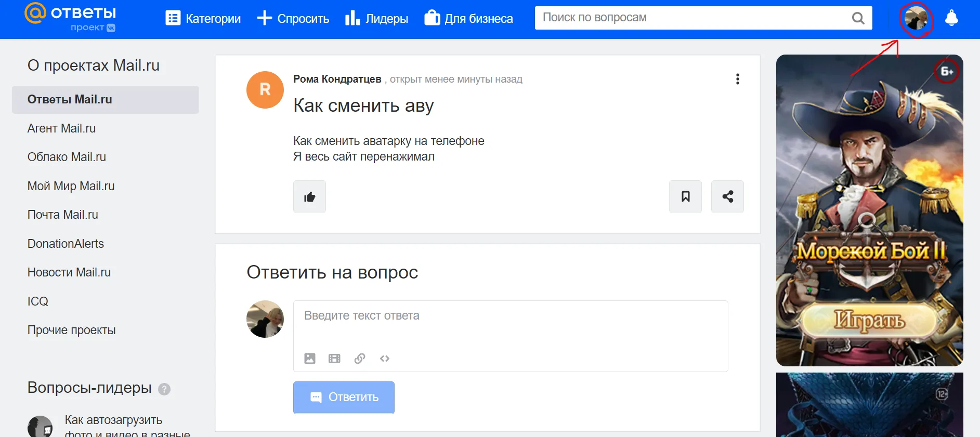Select Прочие проекты category
The image size is (980, 437).
tap(72, 330)
